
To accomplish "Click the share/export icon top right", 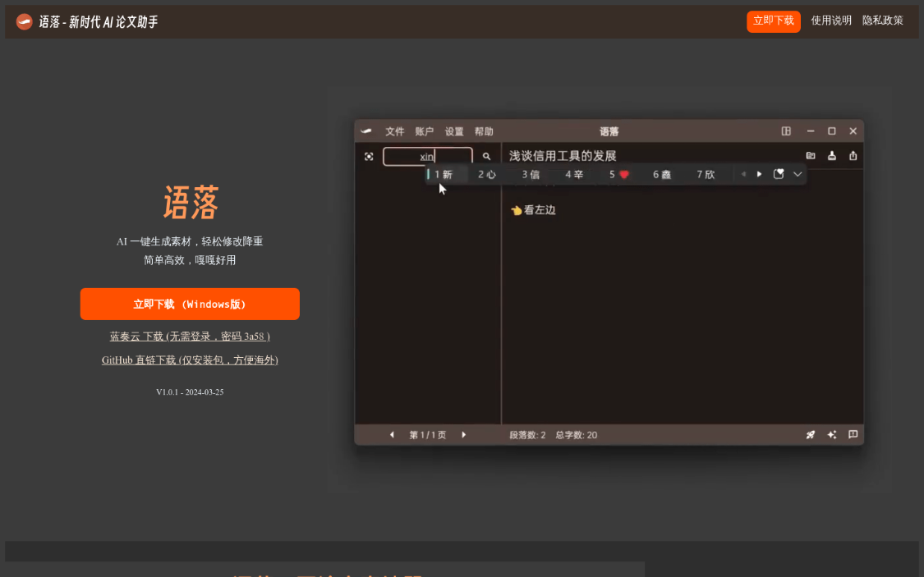I will [853, 155].
